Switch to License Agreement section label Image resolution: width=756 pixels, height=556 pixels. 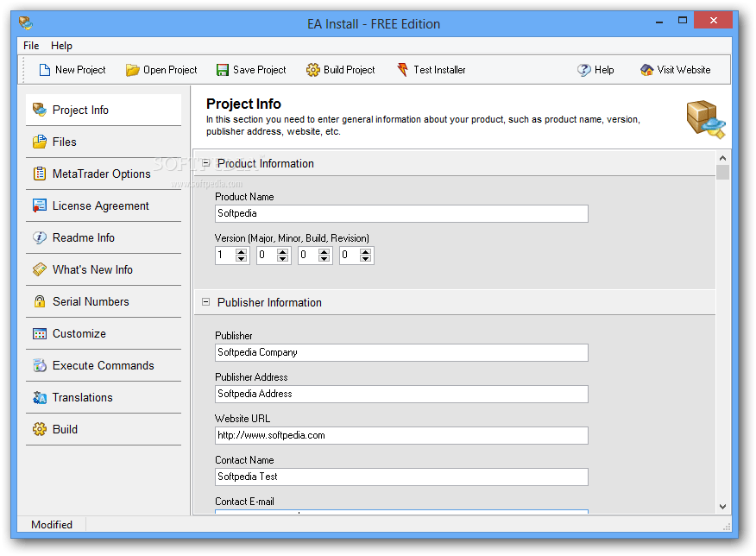(101, 205)
